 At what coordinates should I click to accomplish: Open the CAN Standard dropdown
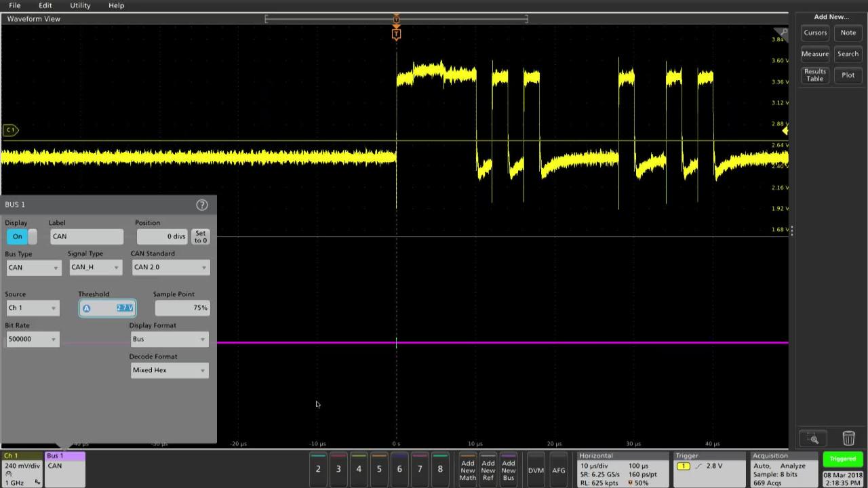[170, 266]
